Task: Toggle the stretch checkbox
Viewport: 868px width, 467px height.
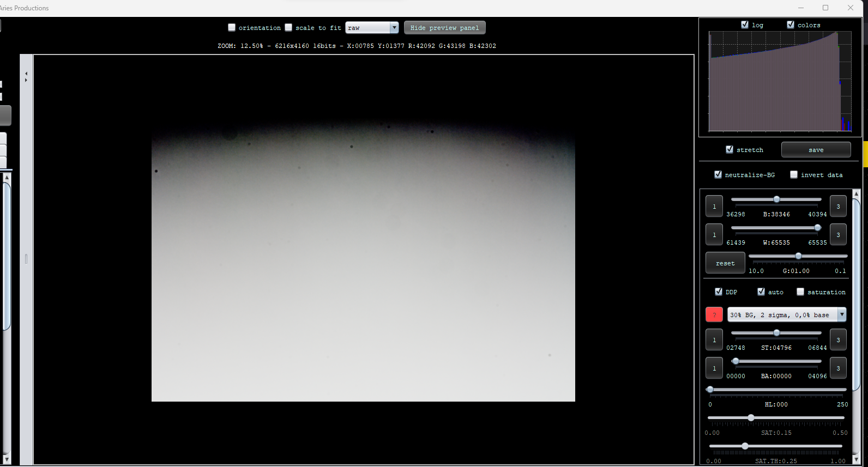Action: [730, 149]
